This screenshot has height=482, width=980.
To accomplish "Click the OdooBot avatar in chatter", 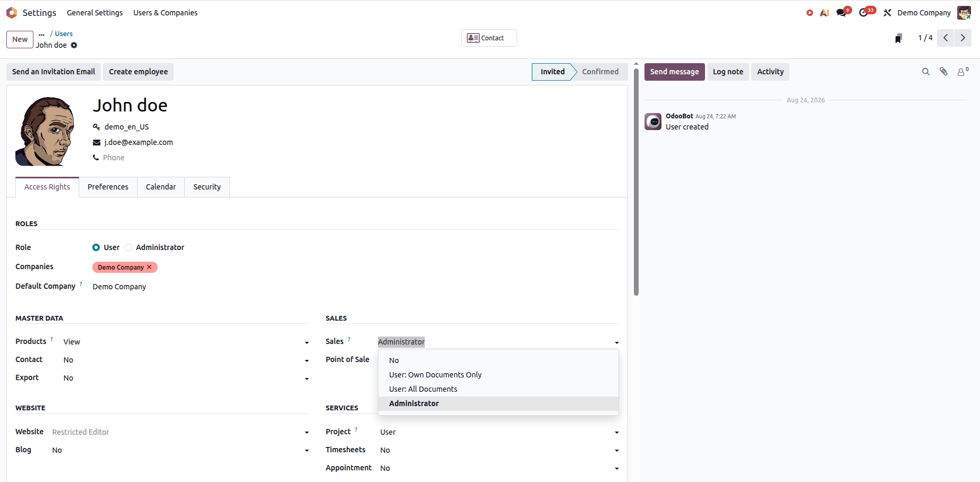I will click(653, 122).
